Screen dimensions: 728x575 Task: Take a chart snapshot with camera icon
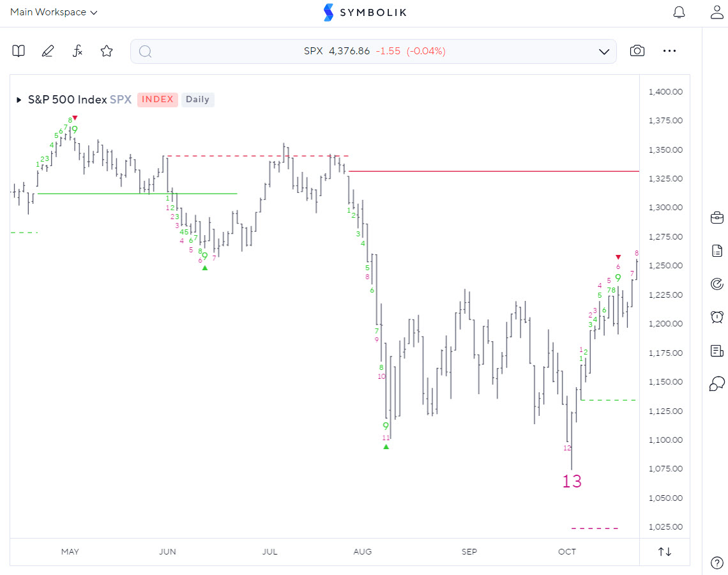(637, 51)
